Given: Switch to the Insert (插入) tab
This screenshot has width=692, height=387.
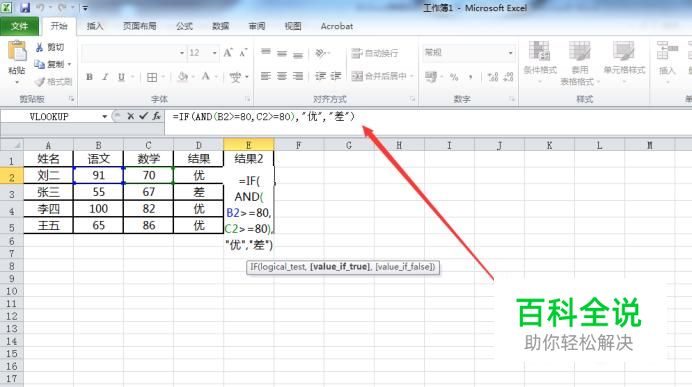Looking at the screenshot, I should click(x=95, y=26).
